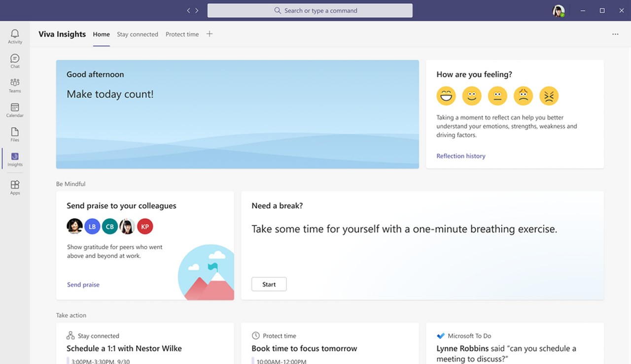Click the back navigation arrow

point(188,9)
